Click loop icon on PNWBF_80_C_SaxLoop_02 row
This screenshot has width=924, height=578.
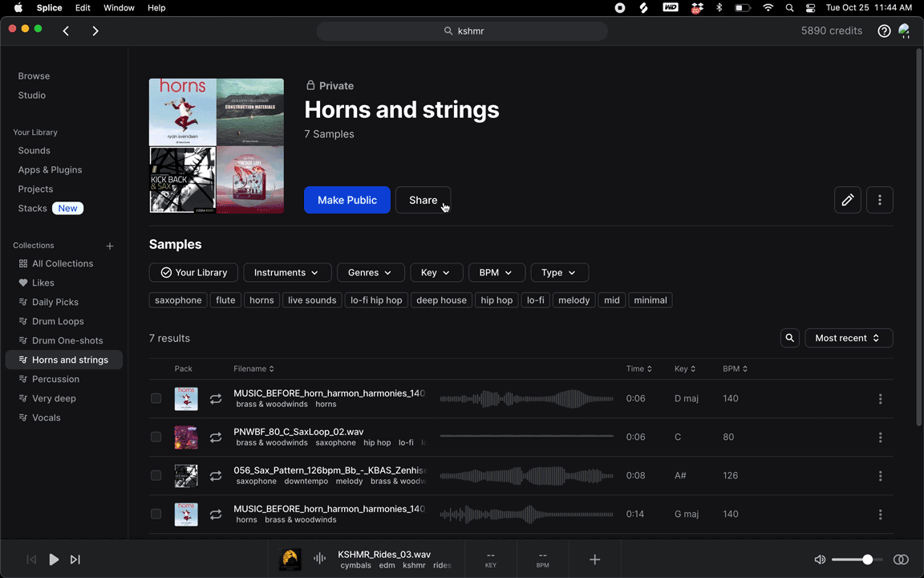click(x=216, y=438)
